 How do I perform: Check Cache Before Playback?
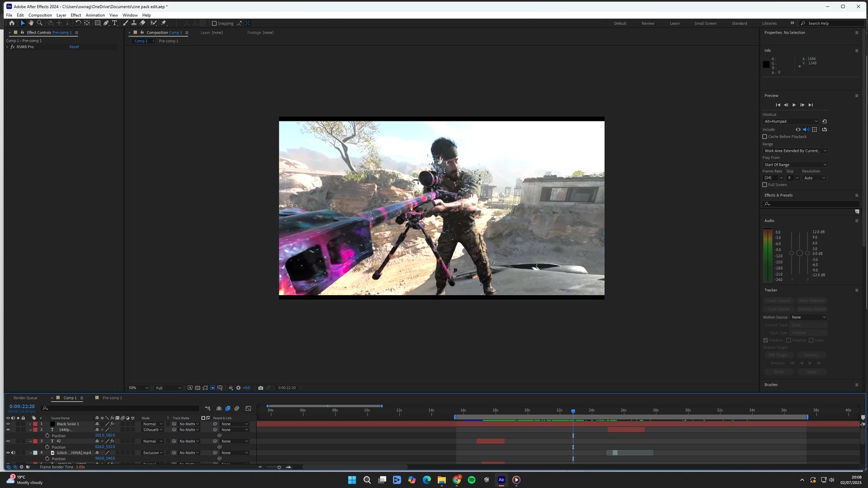tap(764, 137)
